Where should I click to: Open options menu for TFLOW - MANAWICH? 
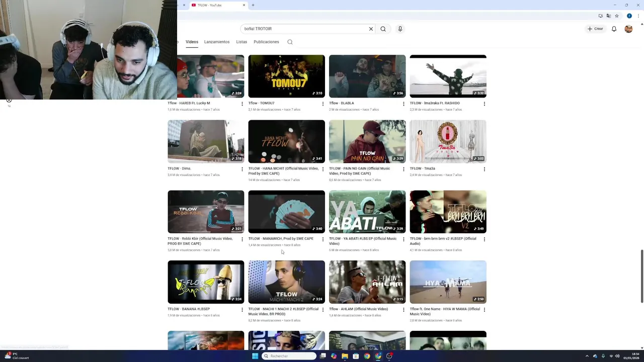click(323, 239)
